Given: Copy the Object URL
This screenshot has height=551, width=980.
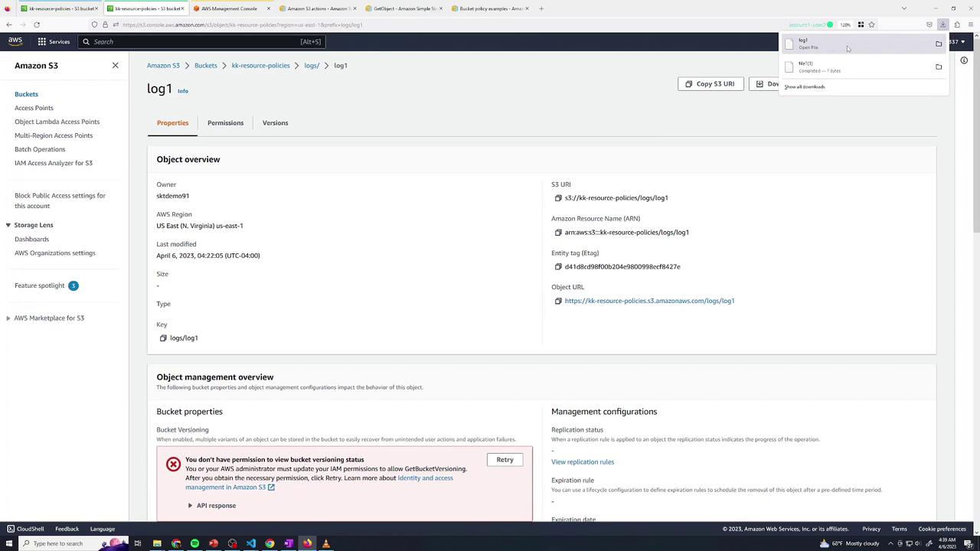Looking at the screenshot, I should click(x=558, y=301).
